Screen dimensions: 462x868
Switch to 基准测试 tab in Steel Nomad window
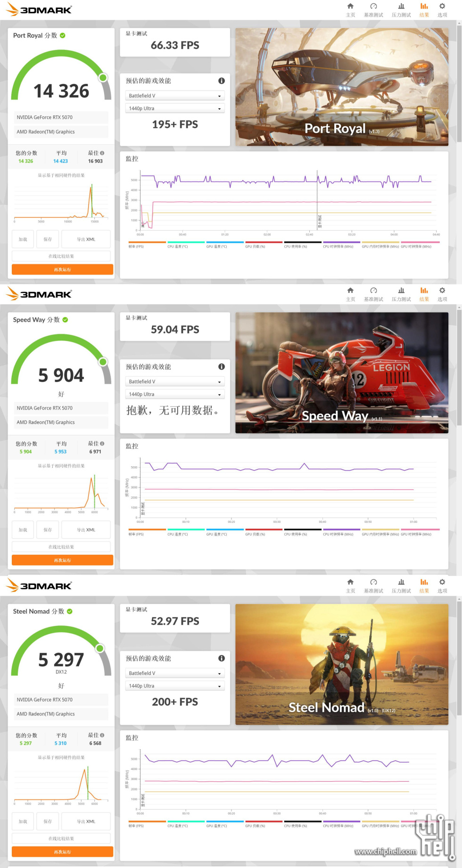pos(373,585)
